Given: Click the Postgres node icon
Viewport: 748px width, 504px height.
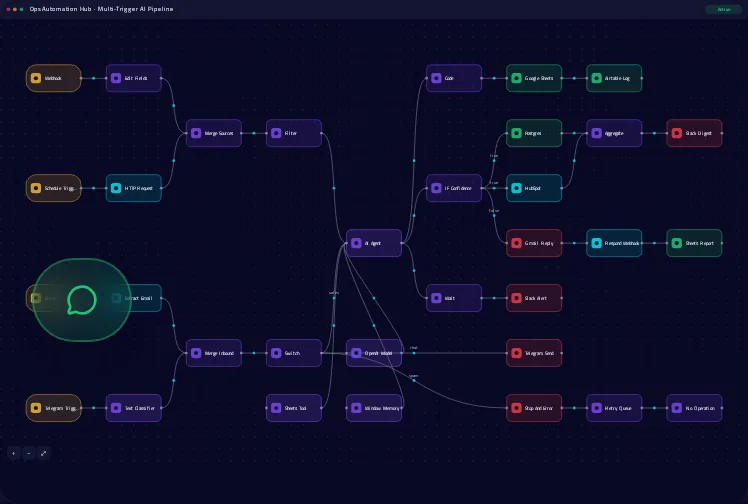Looking at the screenshot, I should tap(517, 133).
